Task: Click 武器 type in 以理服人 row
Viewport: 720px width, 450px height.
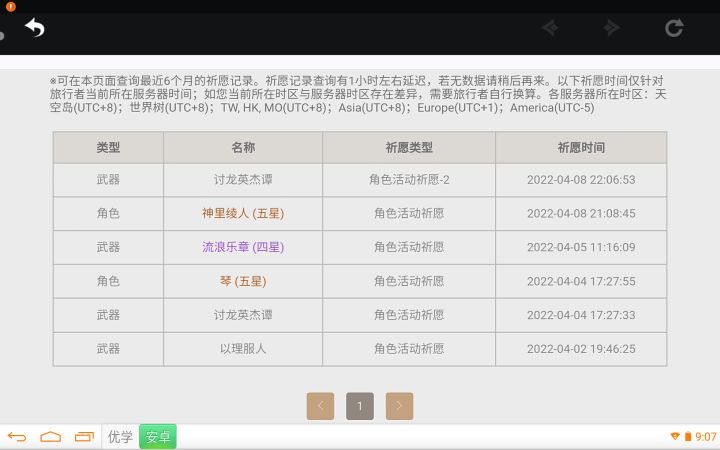Action: click(108, 349)
